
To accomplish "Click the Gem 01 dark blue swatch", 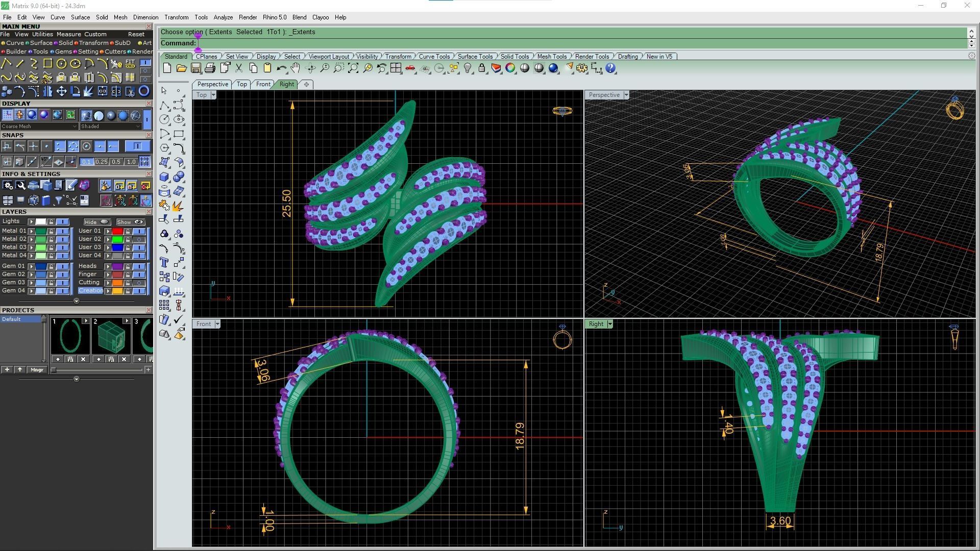I will point(41,266).
